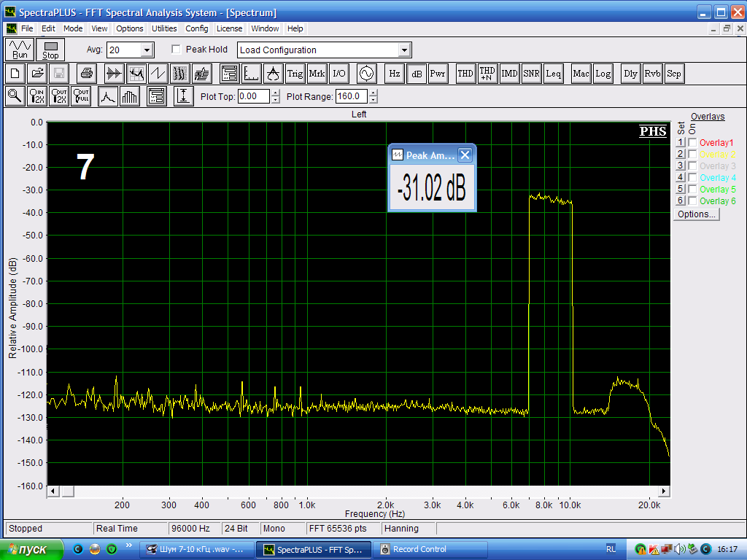Screen dimensions: 747x560
Task: Open the Config menu
Action: tap(197, 28)
